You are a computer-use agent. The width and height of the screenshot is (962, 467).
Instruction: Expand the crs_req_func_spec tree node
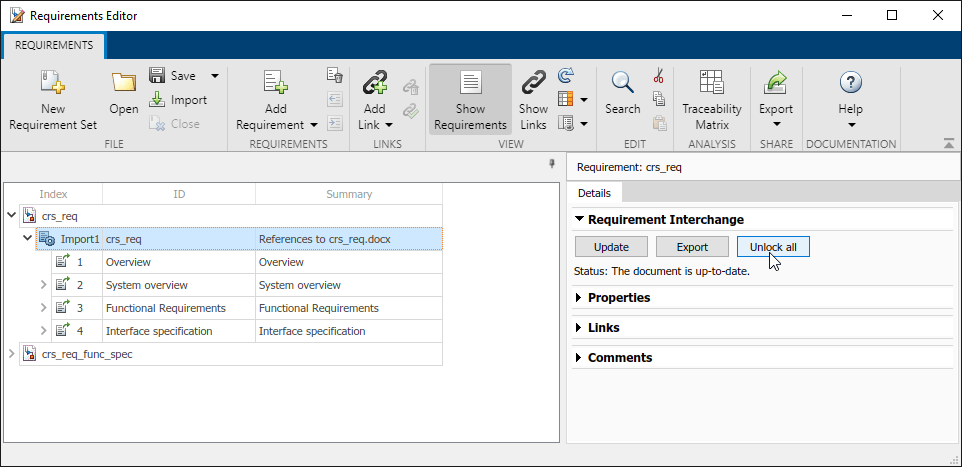tap(12, 353)
